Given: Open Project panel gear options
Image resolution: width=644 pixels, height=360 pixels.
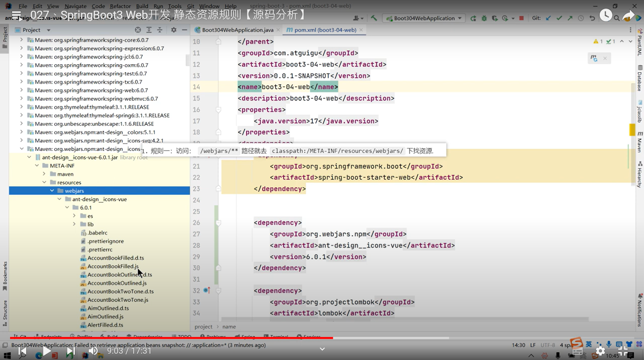Looking at the screenshot, I should 174,30.
